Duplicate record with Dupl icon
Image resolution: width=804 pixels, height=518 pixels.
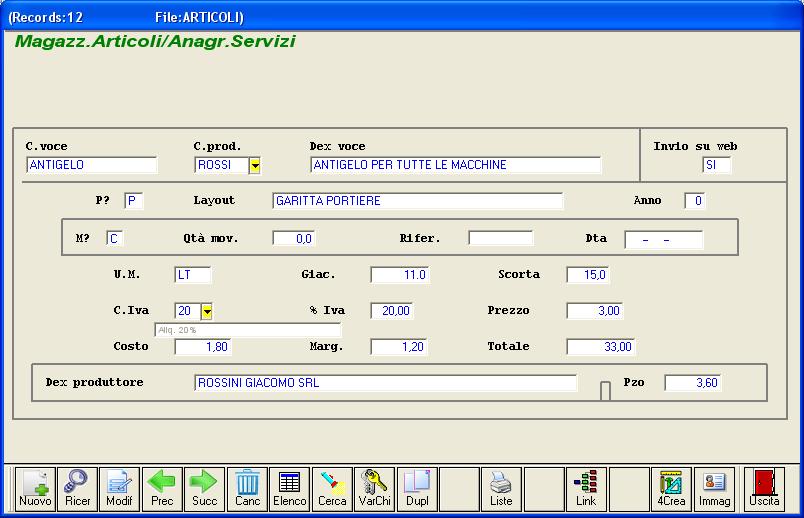click(x=417, y=489)
